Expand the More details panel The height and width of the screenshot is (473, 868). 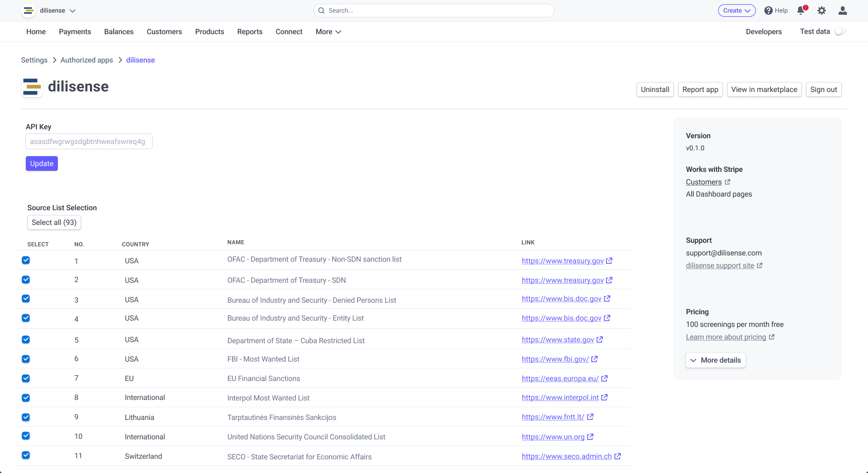(715, 360)
